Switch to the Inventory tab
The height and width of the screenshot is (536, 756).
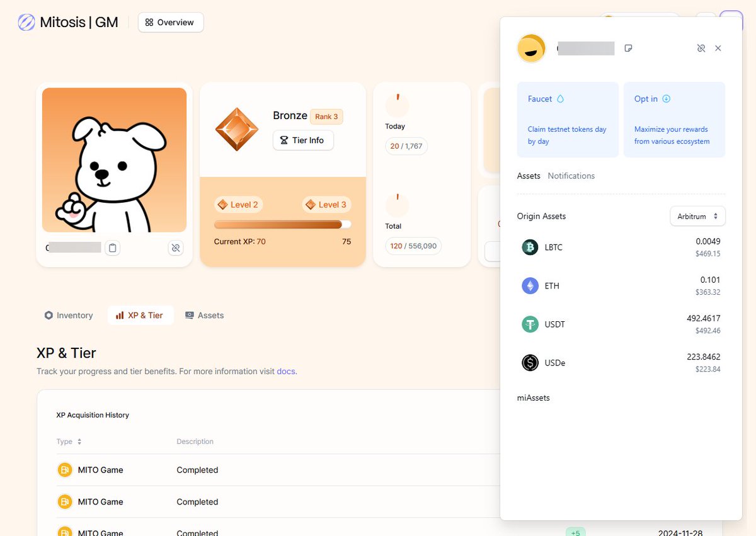(x=69, y=316)
